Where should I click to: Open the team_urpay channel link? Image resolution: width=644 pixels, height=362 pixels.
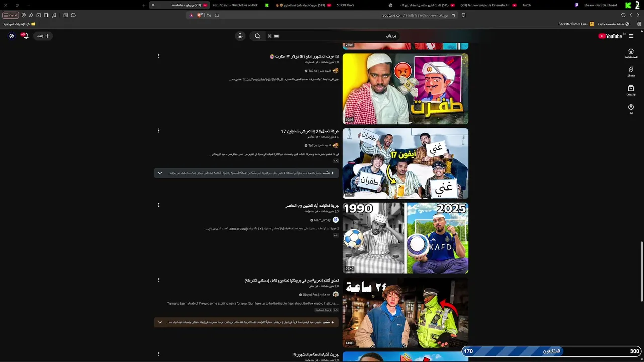[323, 220]
